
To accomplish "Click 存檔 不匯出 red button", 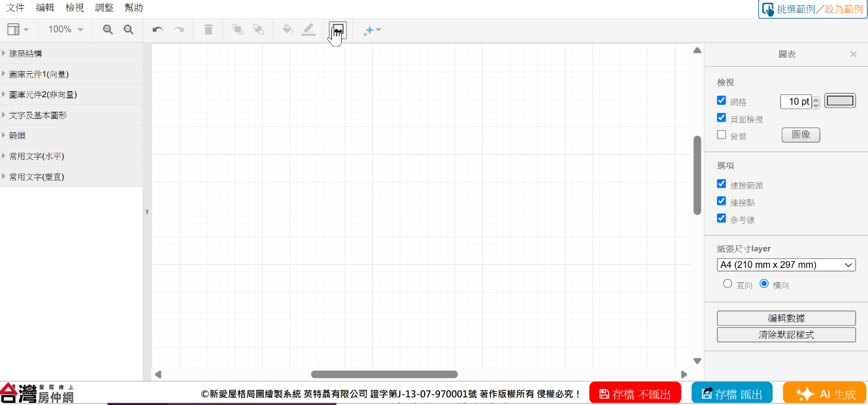I will pyautogui.click(x=635, y=394).
